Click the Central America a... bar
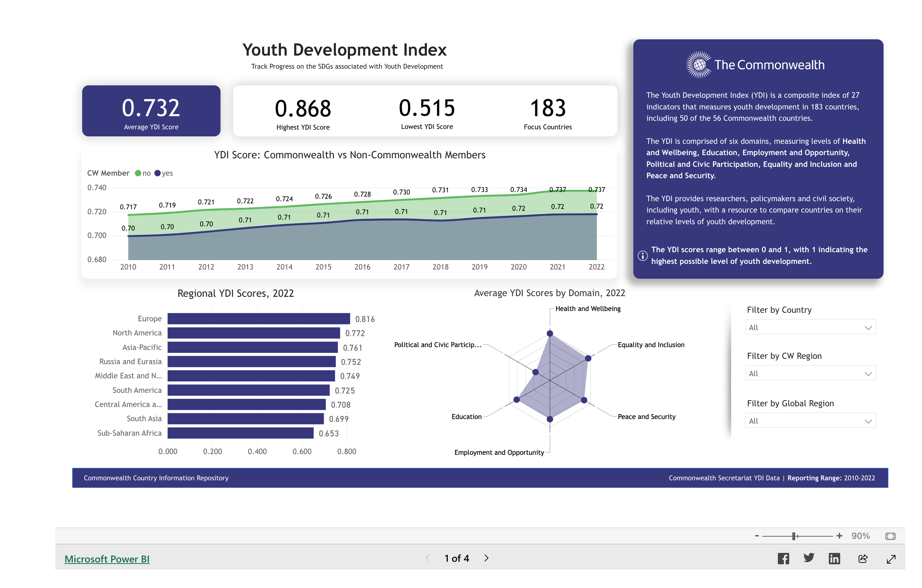This screenshot has height=588, width=922. [x=247, y=404]
